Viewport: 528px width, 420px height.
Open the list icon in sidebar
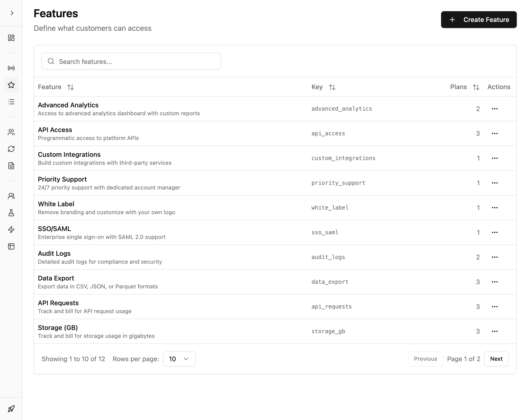tap(11, 102)
